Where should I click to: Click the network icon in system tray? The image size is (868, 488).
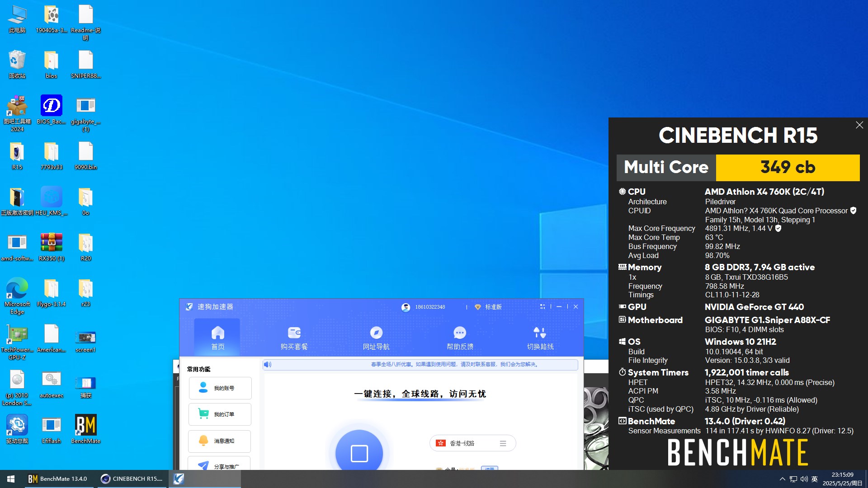pyautogui.click(x=793, y=479)
